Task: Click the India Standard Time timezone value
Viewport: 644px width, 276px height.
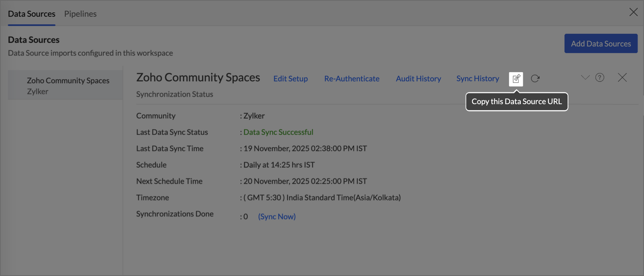Action: (322, 197)
